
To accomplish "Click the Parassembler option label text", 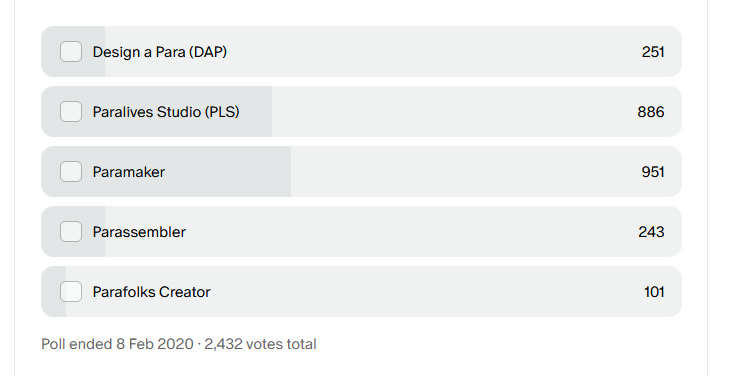I will 139,232.
